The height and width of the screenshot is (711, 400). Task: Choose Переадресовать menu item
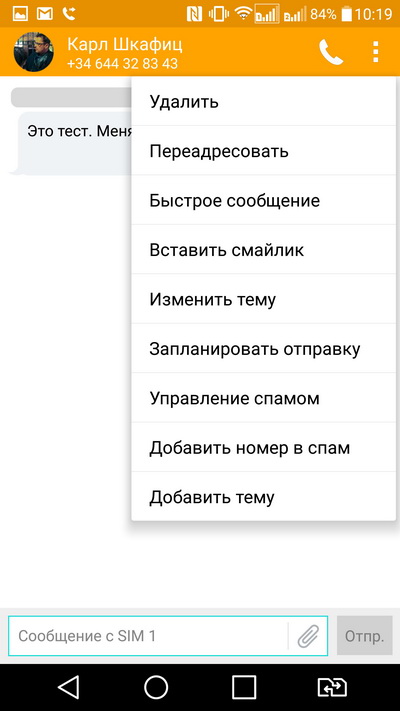point(263,151)
